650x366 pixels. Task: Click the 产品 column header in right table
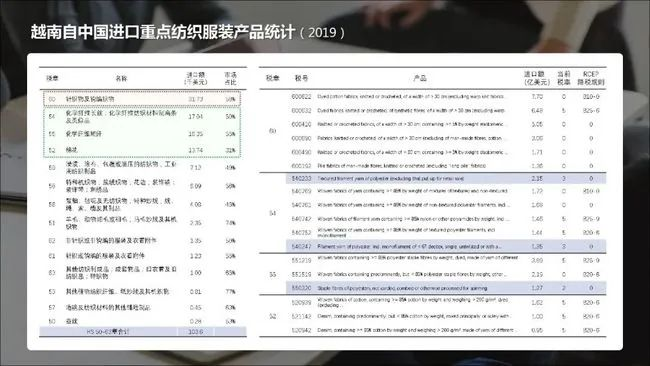420,78
